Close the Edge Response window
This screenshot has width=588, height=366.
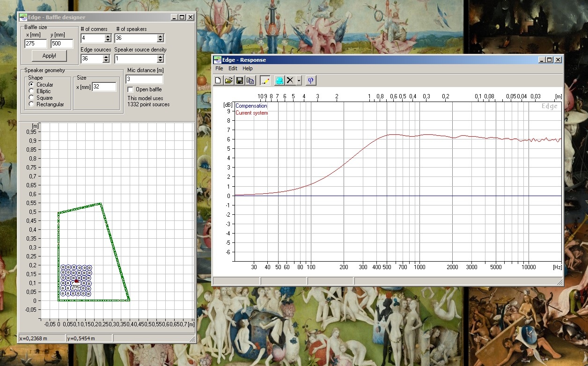[558, 60]
